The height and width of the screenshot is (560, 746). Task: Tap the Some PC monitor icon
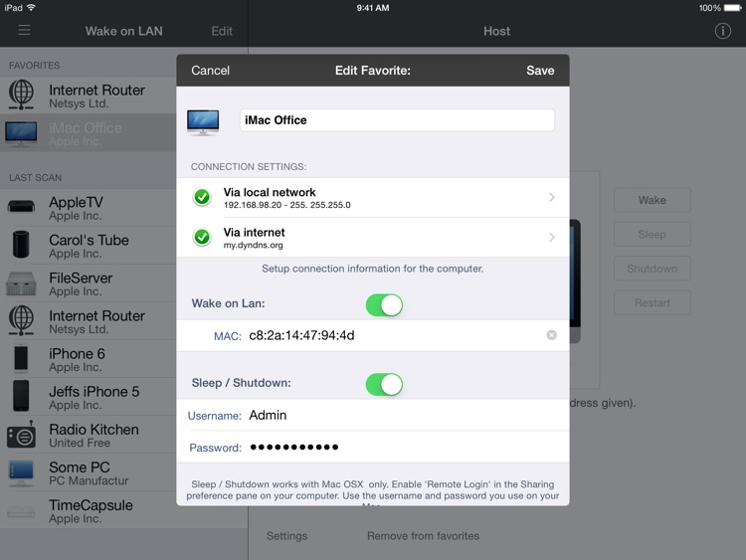click(21, 472)
